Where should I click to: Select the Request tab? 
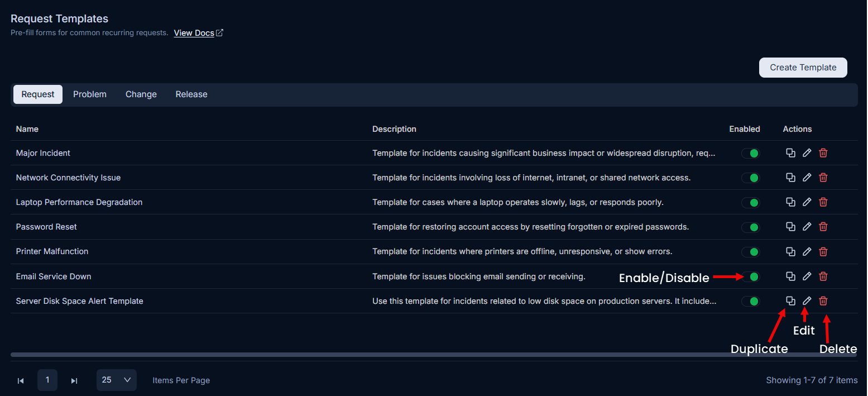pos(38,94)
